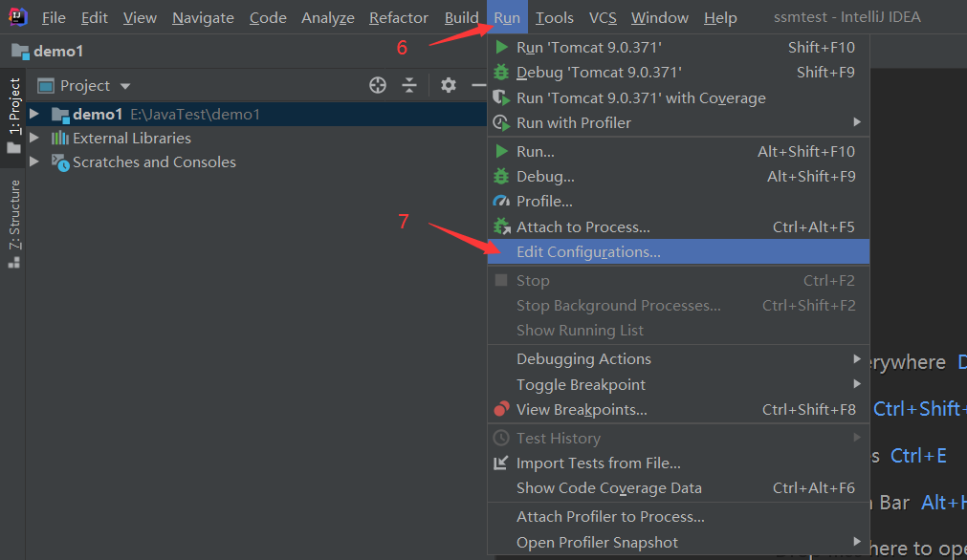
Task: Open the Window menu
Action: [x=659, y=18]
